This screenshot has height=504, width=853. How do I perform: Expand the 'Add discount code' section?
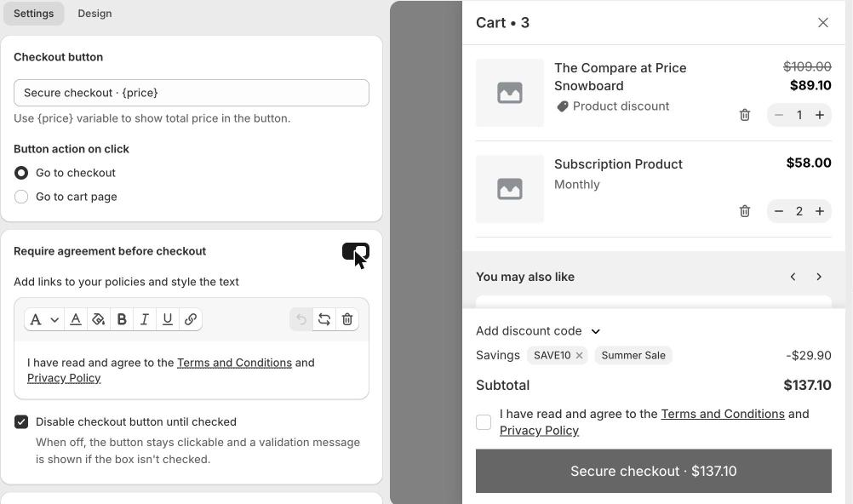coord(537,331)
